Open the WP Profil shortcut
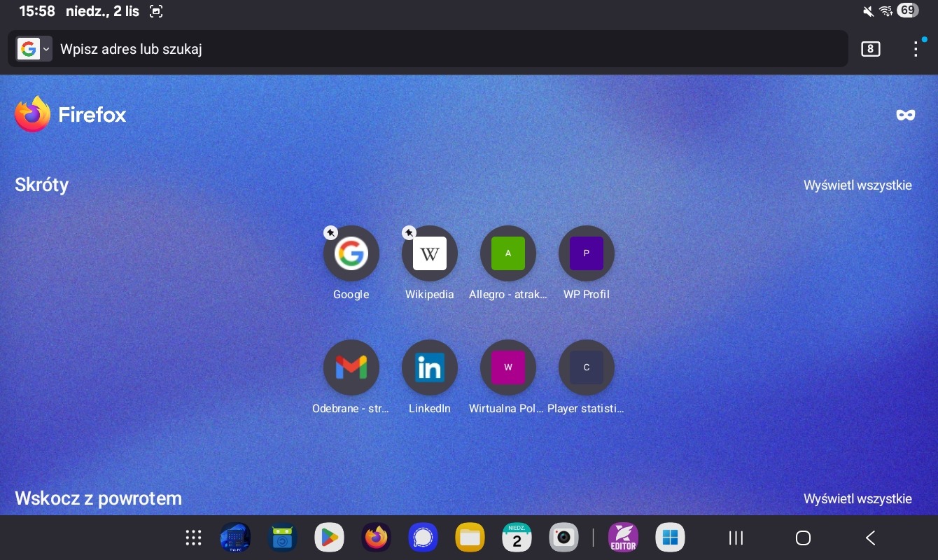Screen dimensions: 938x560 pos(586,253)
